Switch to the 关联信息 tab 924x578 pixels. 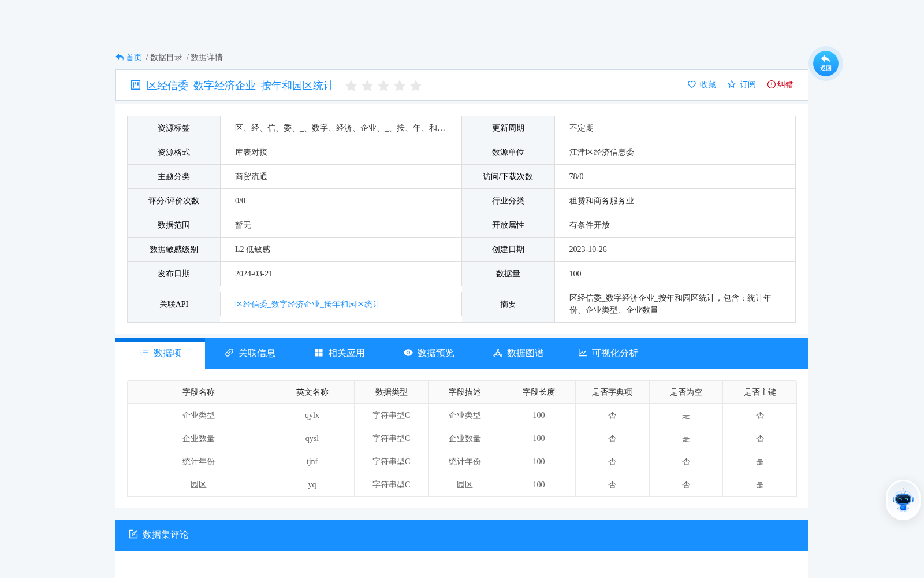click(x=249, y=353)
